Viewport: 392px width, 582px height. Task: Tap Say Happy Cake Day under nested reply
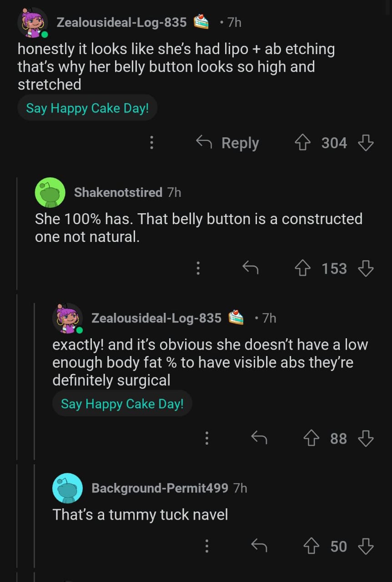[122, 403]
